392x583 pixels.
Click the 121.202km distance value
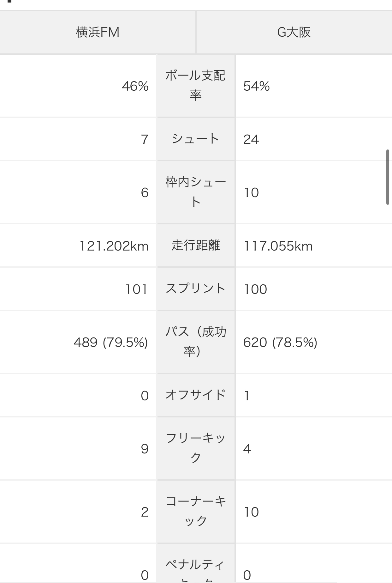coord(114,246)
